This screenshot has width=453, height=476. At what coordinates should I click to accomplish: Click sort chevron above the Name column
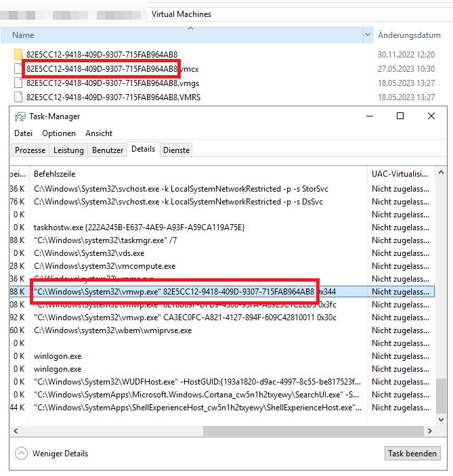(190, 28)
